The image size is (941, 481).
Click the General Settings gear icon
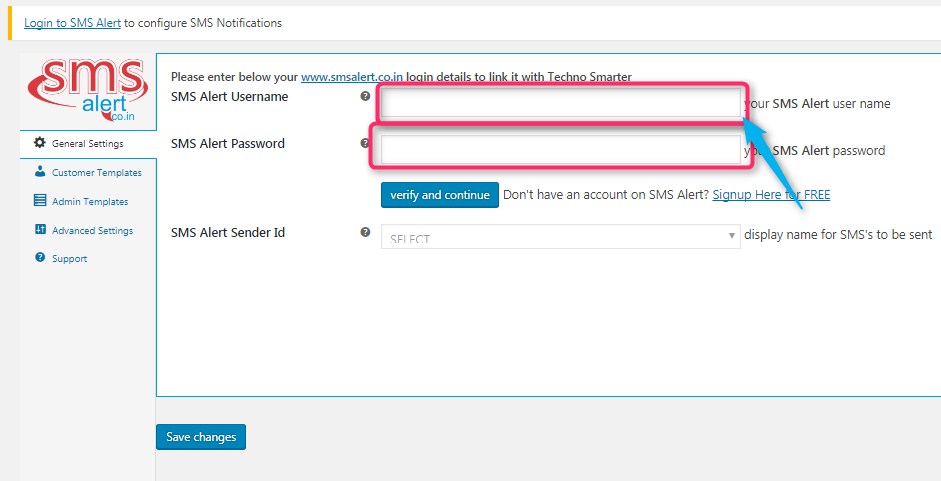click(x=40, y=143)
